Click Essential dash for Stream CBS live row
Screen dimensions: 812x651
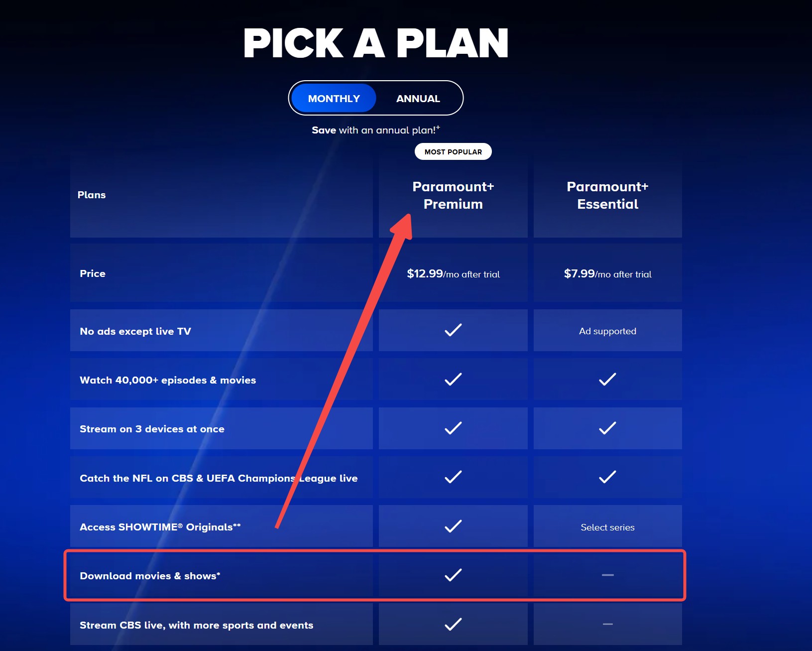point(607,624)
